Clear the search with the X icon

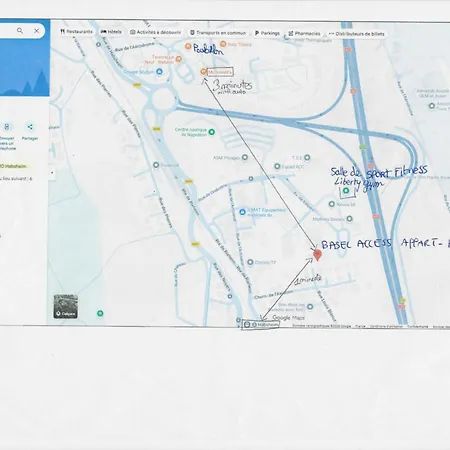click(x=36, y=31)
